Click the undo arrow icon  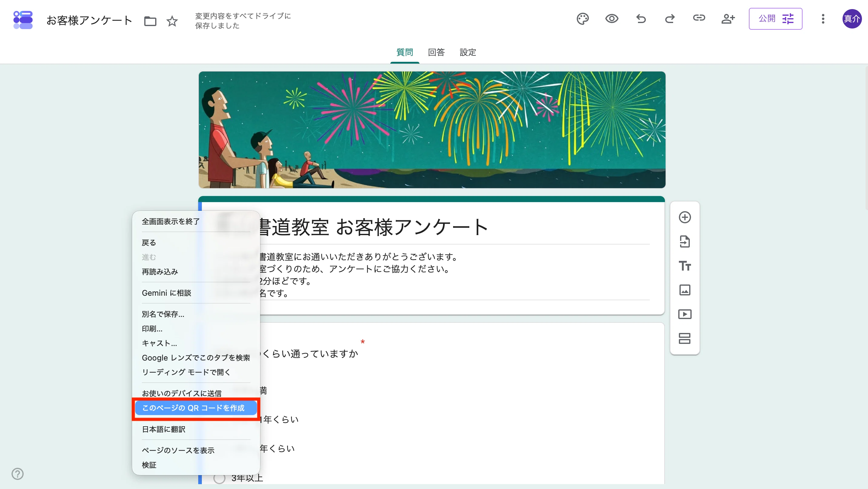pos(641,19)
